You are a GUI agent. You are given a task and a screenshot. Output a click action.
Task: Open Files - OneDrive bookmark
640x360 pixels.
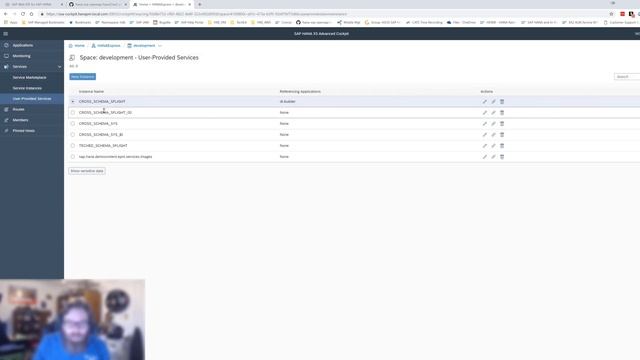click(461, 22)
